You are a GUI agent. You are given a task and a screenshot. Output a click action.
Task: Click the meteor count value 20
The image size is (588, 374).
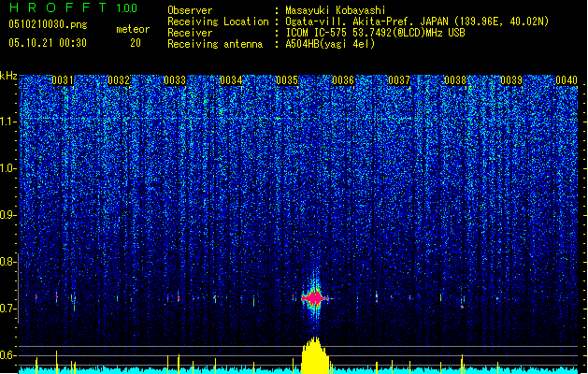click(136, 43)
